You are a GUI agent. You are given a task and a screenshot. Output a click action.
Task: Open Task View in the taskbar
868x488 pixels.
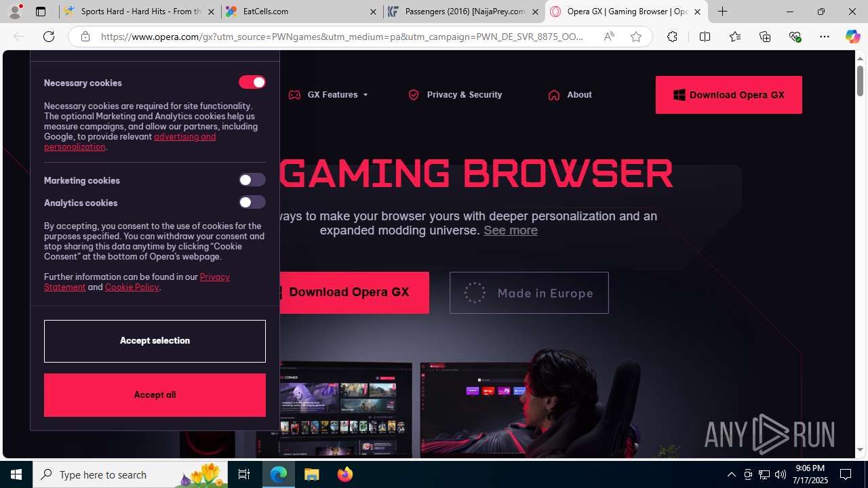tap(244, 474)
